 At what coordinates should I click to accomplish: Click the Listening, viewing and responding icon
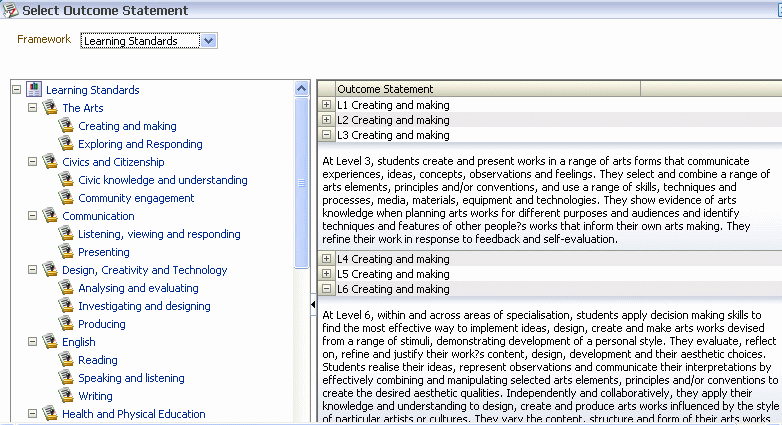pos(66,233)
